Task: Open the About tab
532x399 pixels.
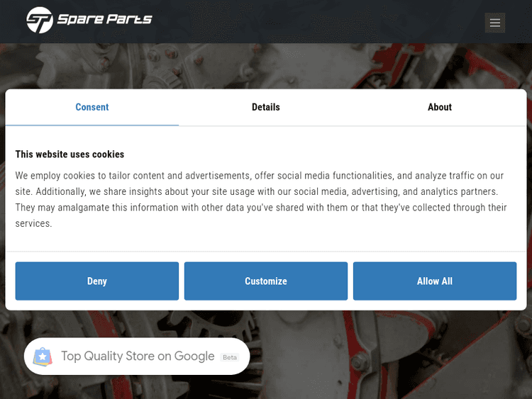Action: 439,107
